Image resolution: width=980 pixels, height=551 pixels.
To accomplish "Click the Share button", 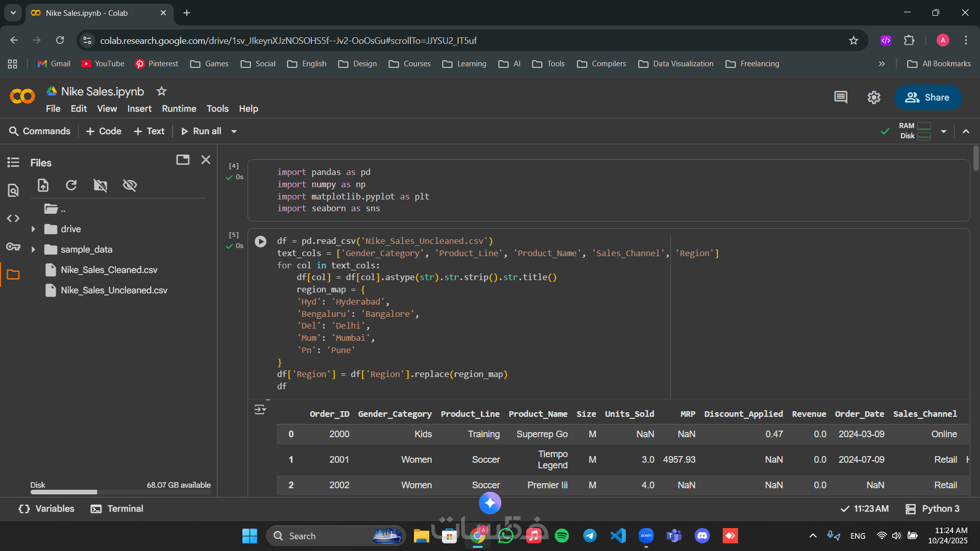I will click(x=927, y=97).
